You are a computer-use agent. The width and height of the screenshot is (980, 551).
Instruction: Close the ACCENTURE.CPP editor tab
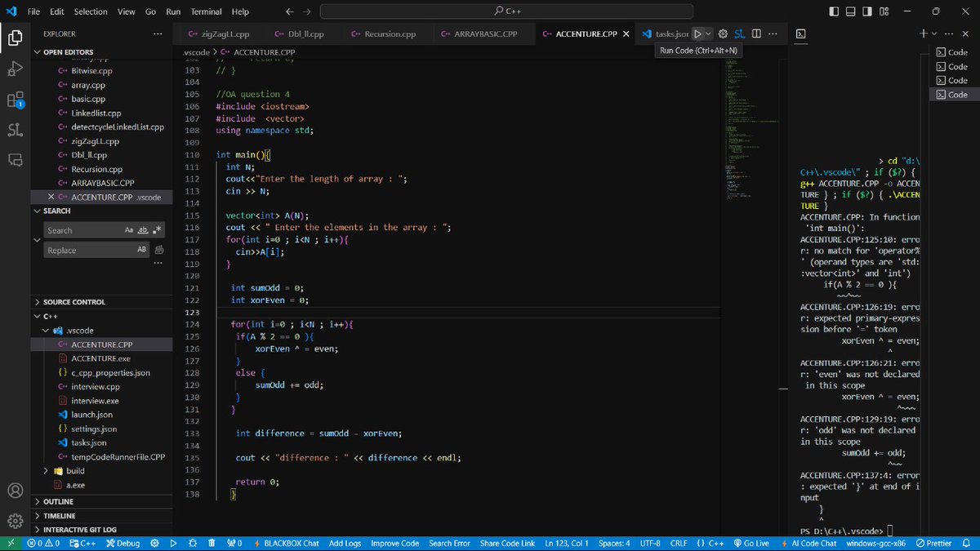coord(626,33)
